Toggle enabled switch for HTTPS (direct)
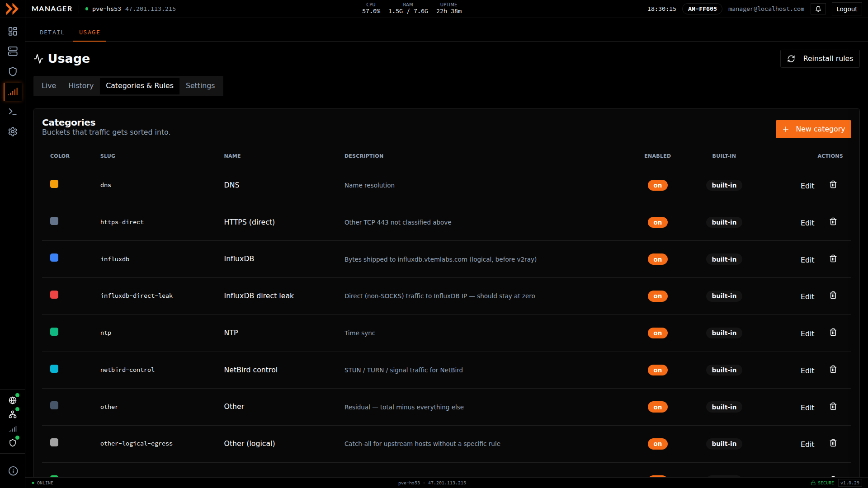Image resolution: width=868 pixels, height=488 pixels. 657,222
